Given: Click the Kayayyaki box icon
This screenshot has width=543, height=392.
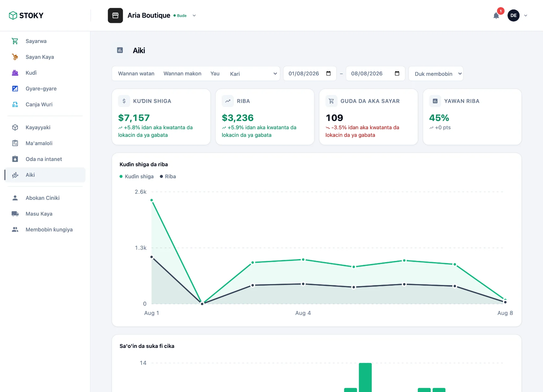Looking at the screenshot, I should [15, 127].
